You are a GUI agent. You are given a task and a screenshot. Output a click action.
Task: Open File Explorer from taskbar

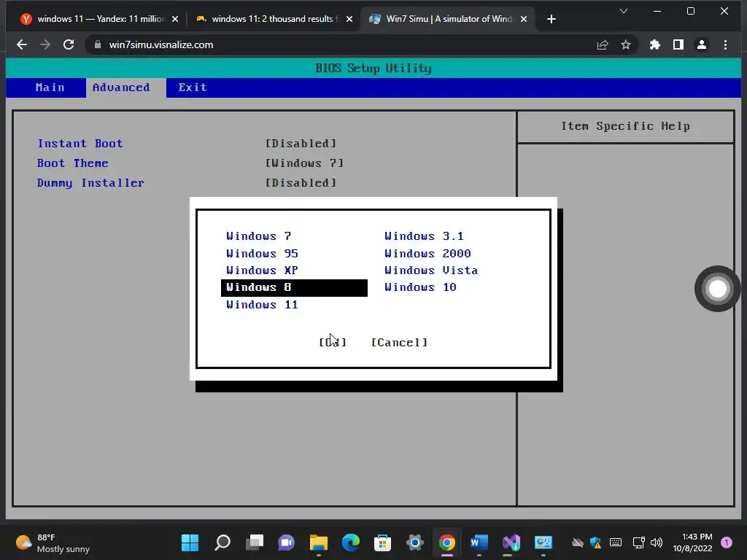(319, 542)
